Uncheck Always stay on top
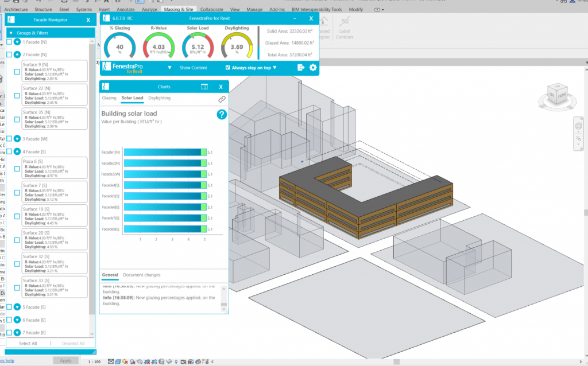The height and width of the screenshot is (366, 588). (x=227, y=68)
